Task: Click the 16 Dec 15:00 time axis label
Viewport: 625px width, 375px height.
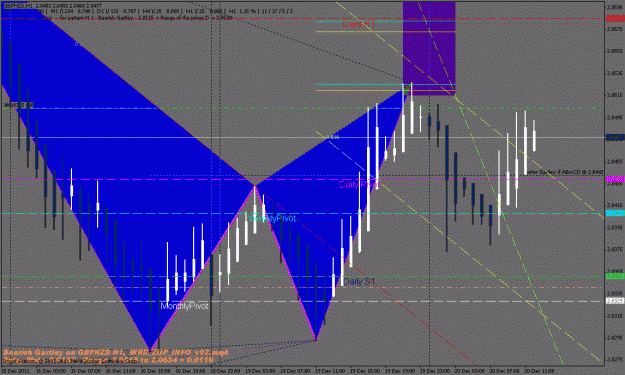Action: 155,371
